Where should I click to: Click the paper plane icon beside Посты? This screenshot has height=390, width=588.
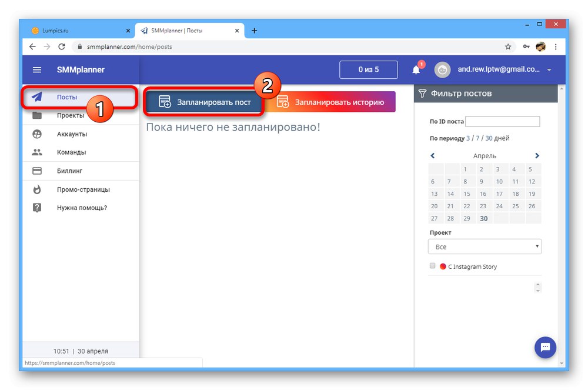click(x=36, y=96)
